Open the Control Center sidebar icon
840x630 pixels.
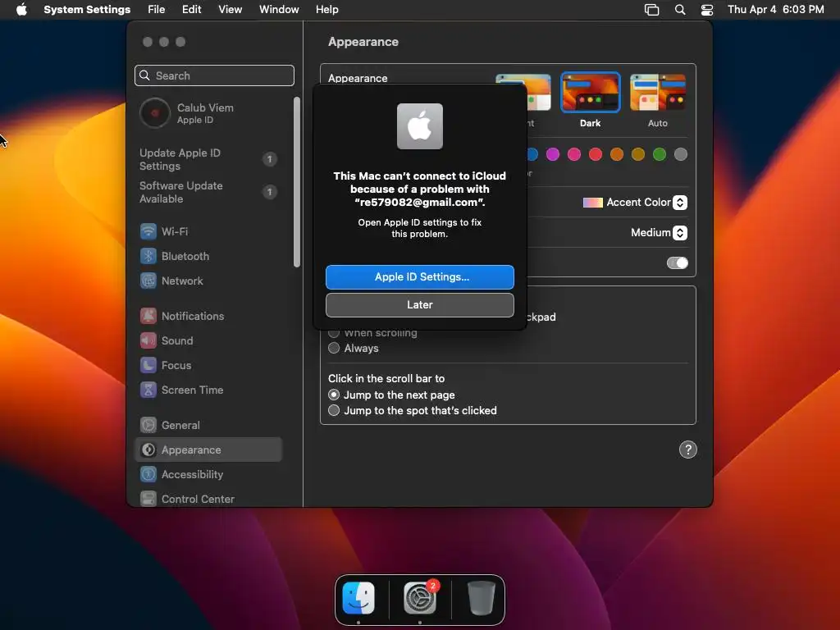(x=148, y=499)
